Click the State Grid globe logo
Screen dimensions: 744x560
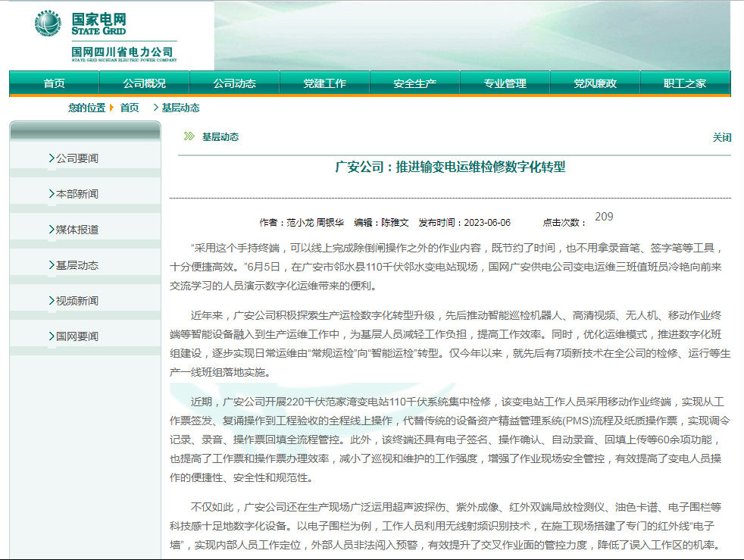pos(48,23)
